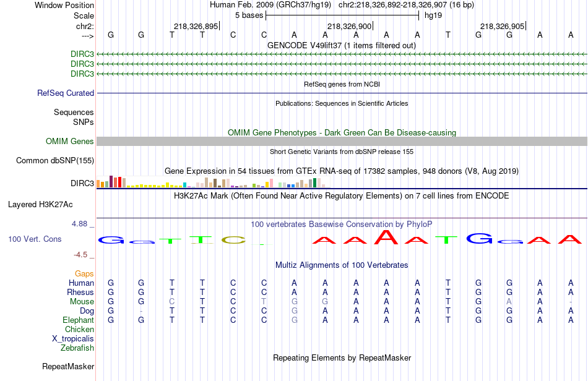Screen dimensions: 588x381
Task: Click the faded C in Mouse alignment row
Action: [171, 302]
